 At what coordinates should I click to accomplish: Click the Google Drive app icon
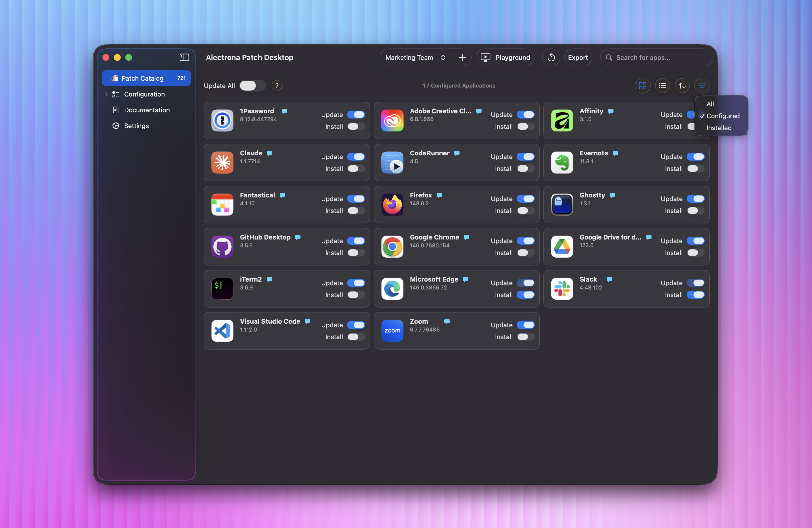(562, 246)
